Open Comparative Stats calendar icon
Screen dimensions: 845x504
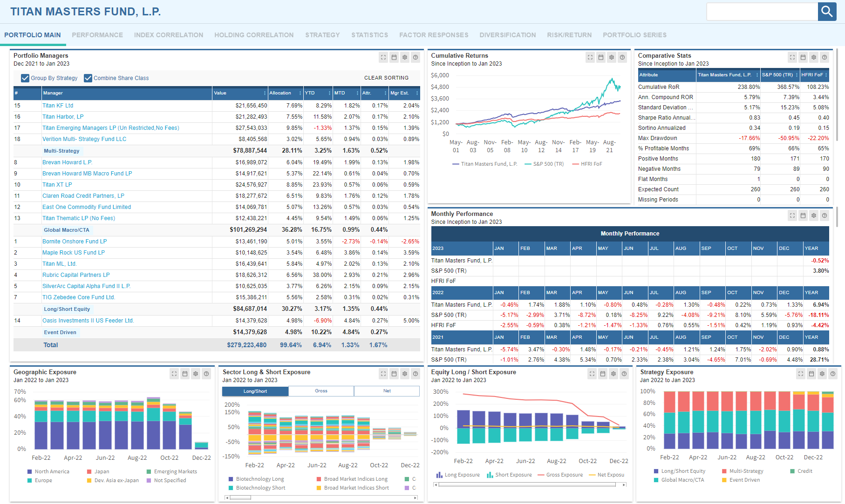pos(803,57)
